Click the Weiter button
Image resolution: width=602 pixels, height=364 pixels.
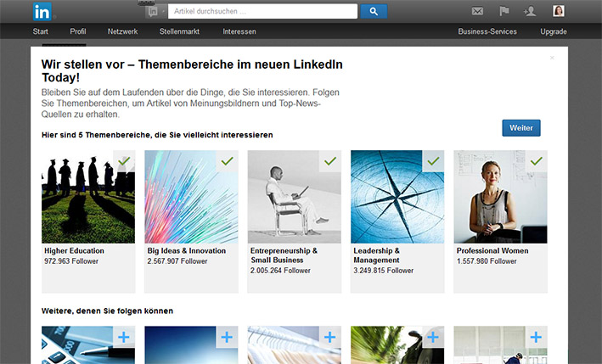521,128
